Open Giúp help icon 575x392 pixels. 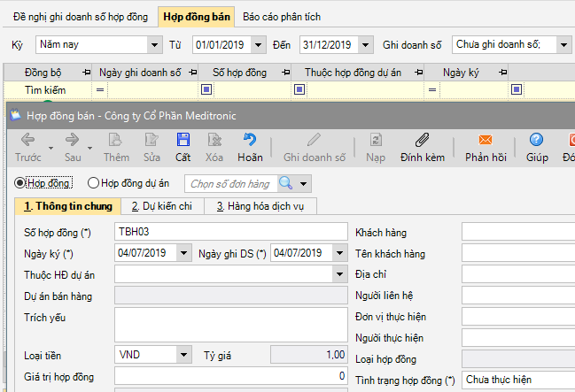tap(536, 140)
